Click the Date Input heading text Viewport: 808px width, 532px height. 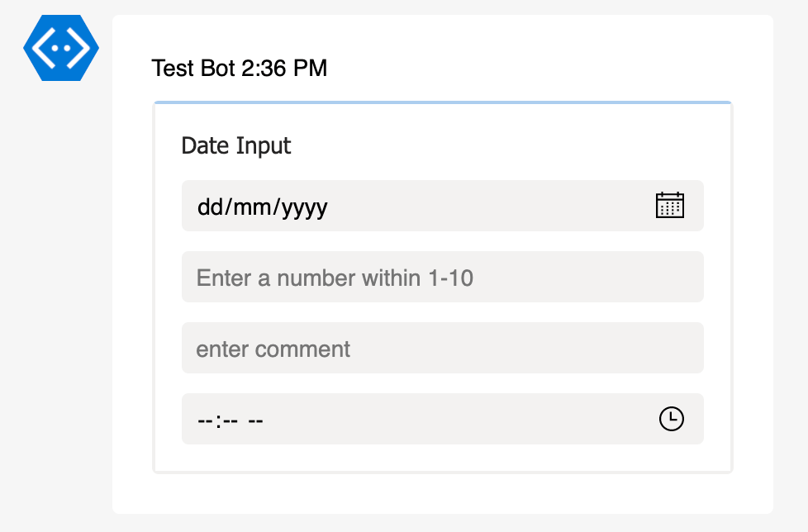(236, 145)
